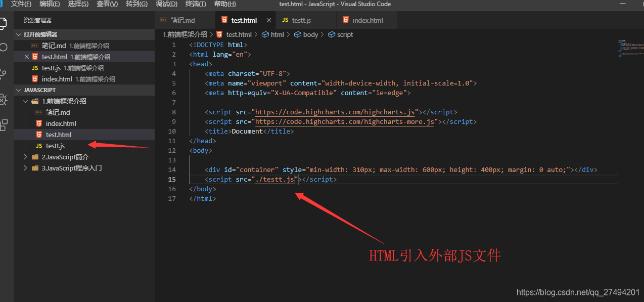Open the html breadcrumb dropdown
Image resolution: width=644 pixels, height=302 pixels.
click(278, 34)
